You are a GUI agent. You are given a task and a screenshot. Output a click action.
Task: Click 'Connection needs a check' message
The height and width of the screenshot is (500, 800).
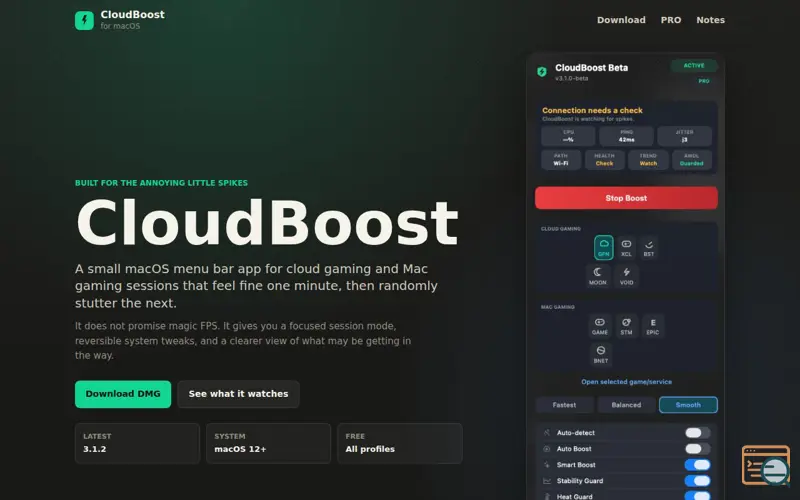(x=592, y=110)
